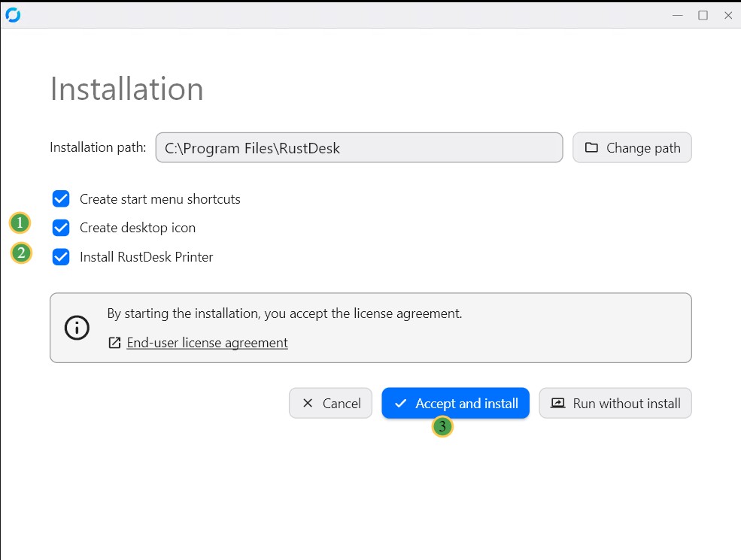Toggle the Install RustDesk Printer checkbox
This screenshot has width=741, height=560.
click(x=61, y=256)
